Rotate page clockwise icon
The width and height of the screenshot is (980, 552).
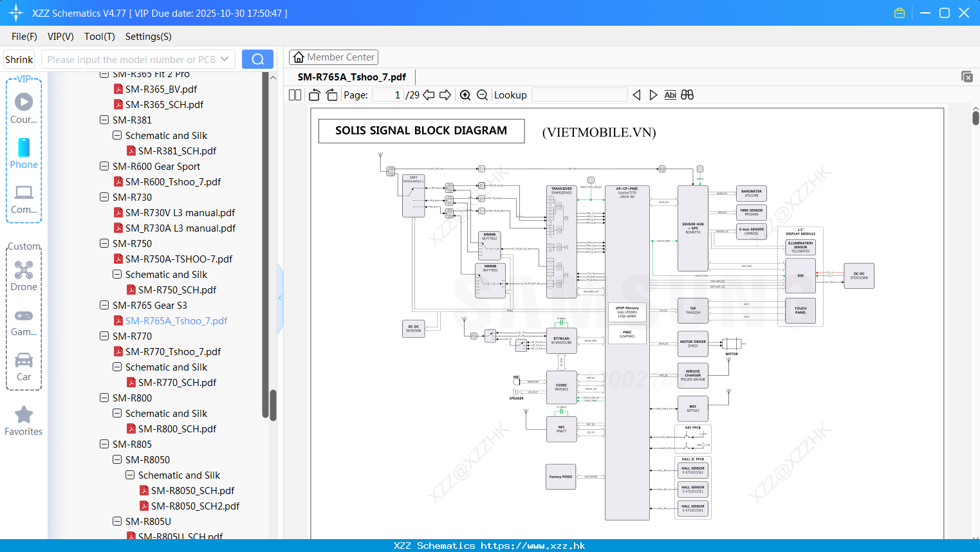click(x=331, y=95)
